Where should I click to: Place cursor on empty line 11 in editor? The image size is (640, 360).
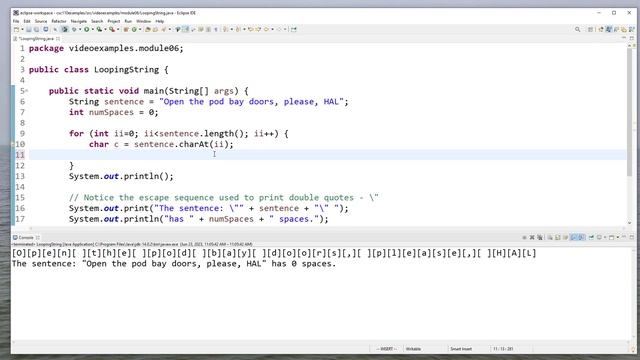[x=327, y=155]
